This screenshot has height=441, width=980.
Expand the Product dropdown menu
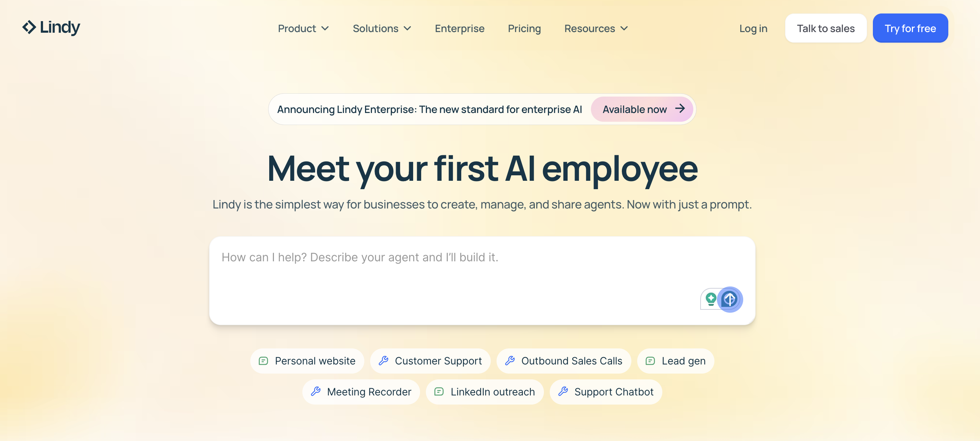(303, 28)
